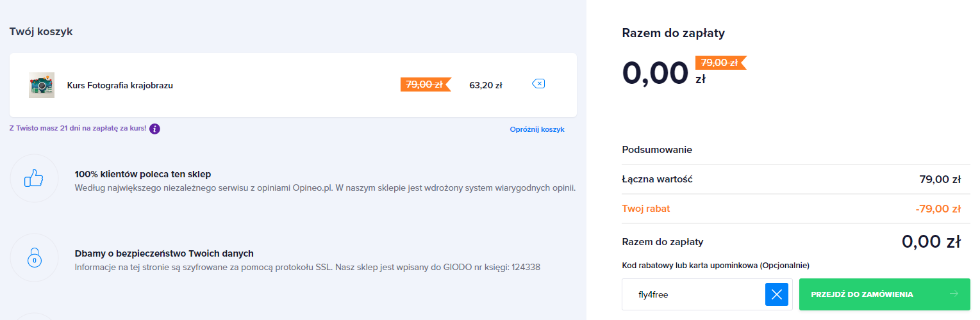Image resolution: width=980 pixels, height=320 pixels.
Task: Click the Łączna wartość 79,00 zł value
Action: [940, 179]
